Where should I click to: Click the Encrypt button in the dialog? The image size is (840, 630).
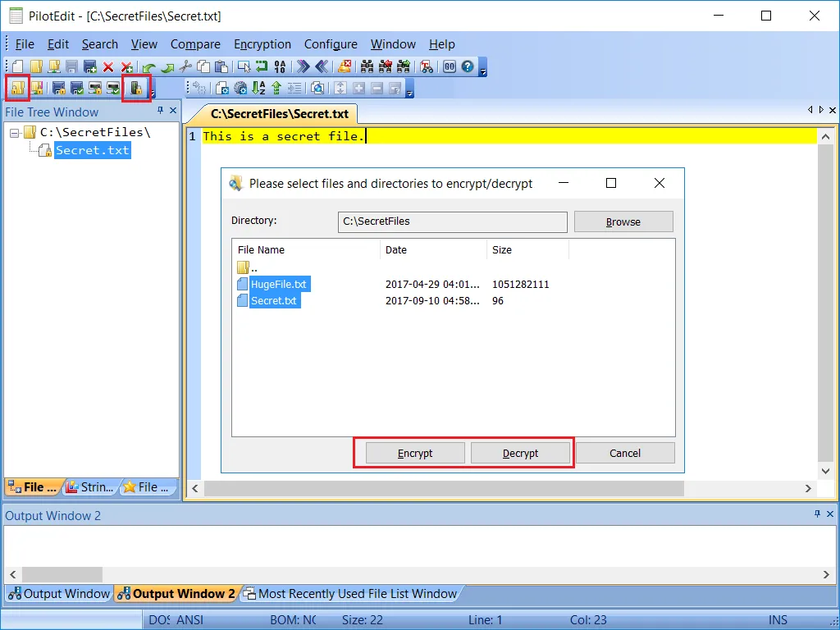tap(414, 453)
